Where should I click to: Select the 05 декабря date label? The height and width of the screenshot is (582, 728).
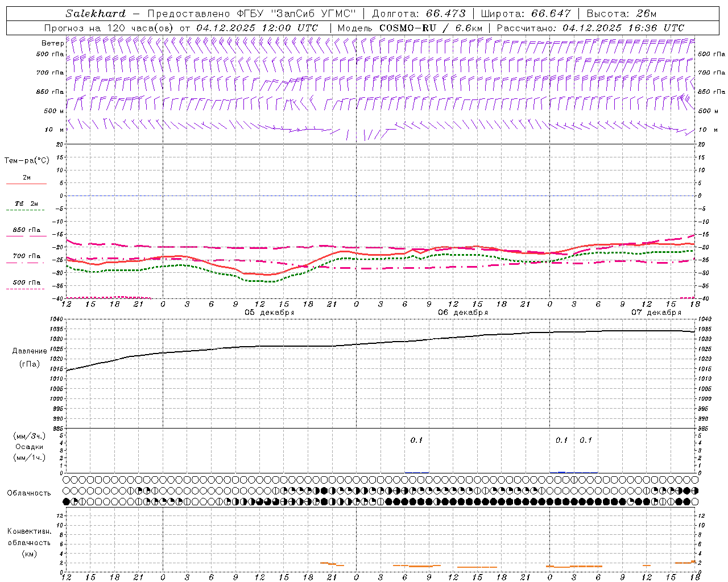coord(269,313)
